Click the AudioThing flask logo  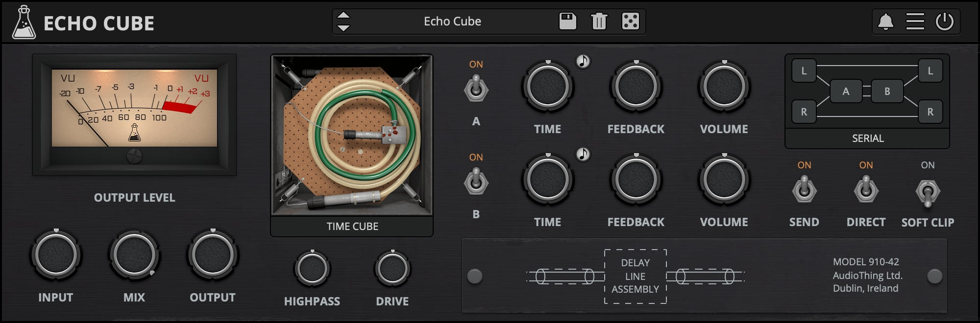24,23
